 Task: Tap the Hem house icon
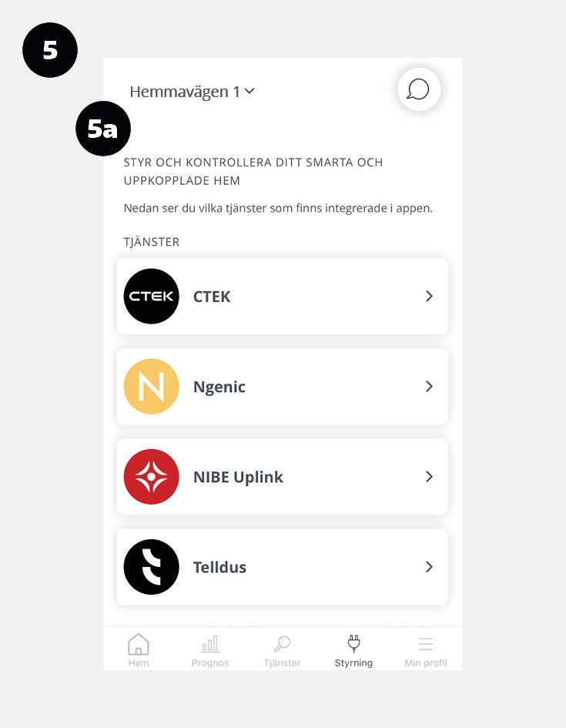coord(139,644)
